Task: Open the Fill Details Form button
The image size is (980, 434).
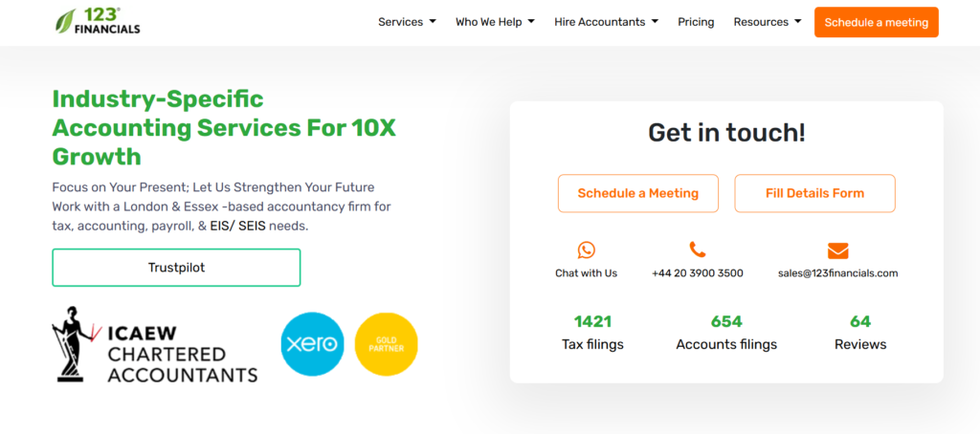Action: (815, 193)
